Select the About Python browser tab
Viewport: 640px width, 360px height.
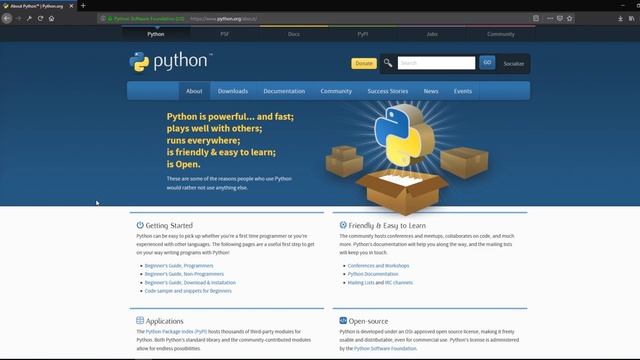tap(38, 6)
